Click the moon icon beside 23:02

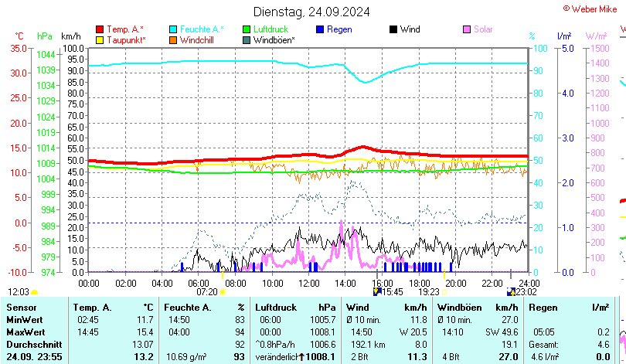click(x=510, y=292)
